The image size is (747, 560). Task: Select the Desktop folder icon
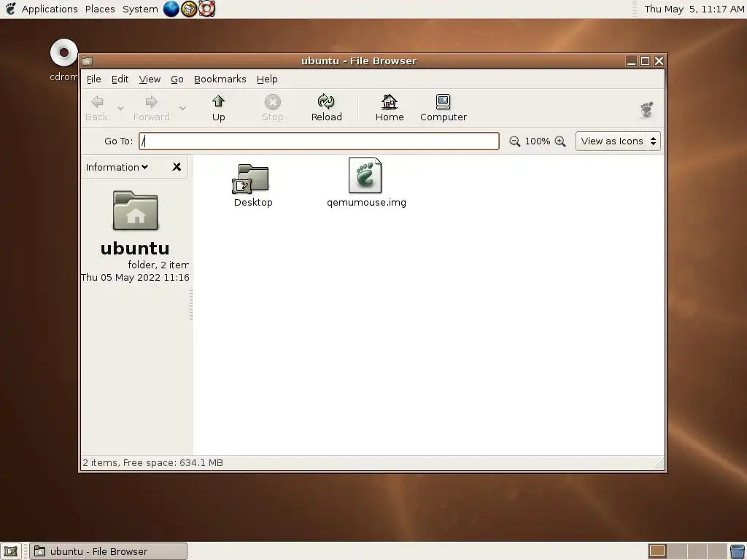(252, 179)
